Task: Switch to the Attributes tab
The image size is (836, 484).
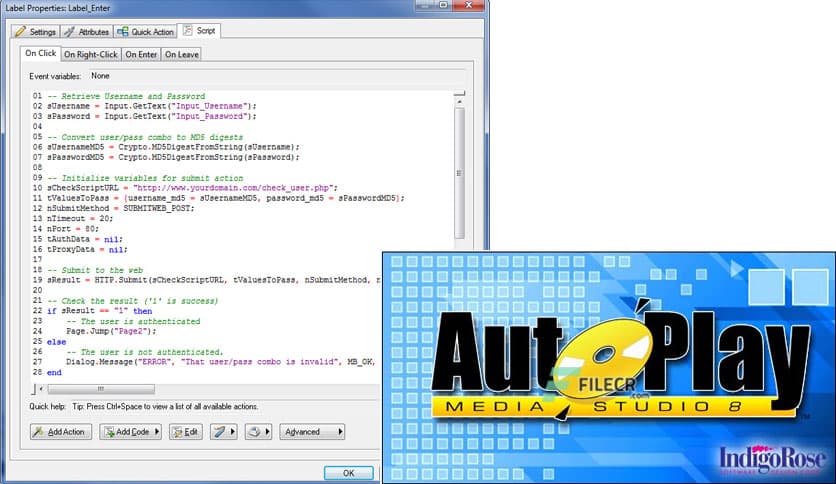Action: (86, 32)
